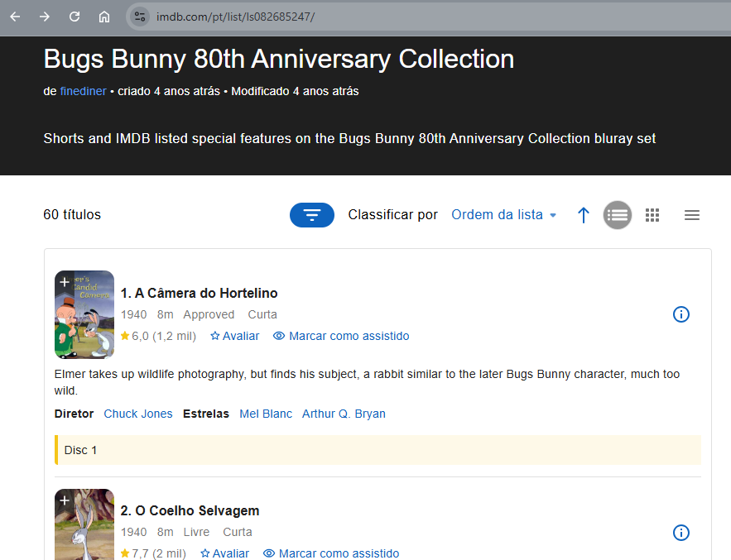Mark A Câmera do Hortelino as watched
Viewport: 731px width, 560px height.
(x=341, y=336)
